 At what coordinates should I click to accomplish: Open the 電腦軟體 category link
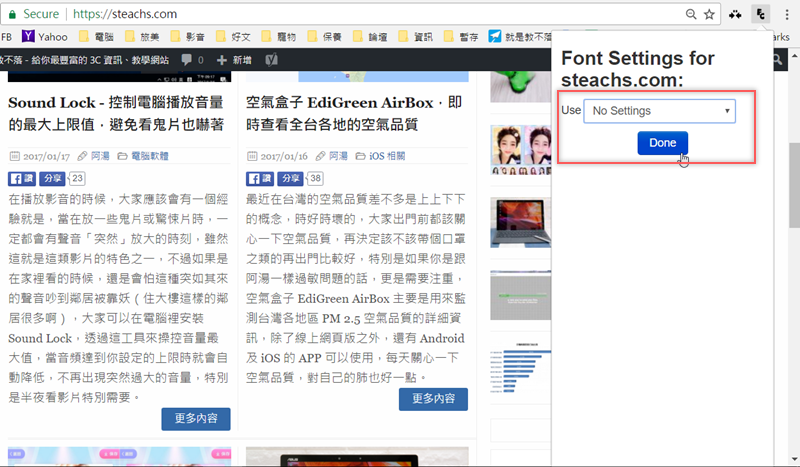click(149, 156)
